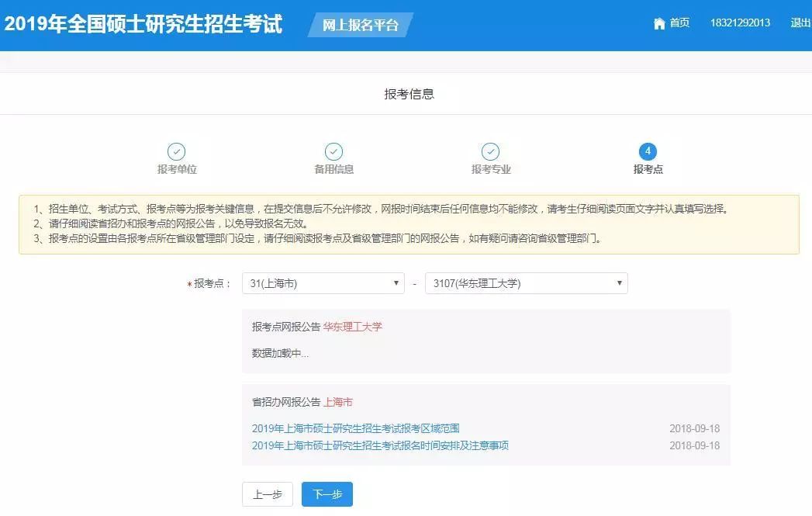Select the 报考单位 step label
The image size is (812, 516).
[177, 170]
